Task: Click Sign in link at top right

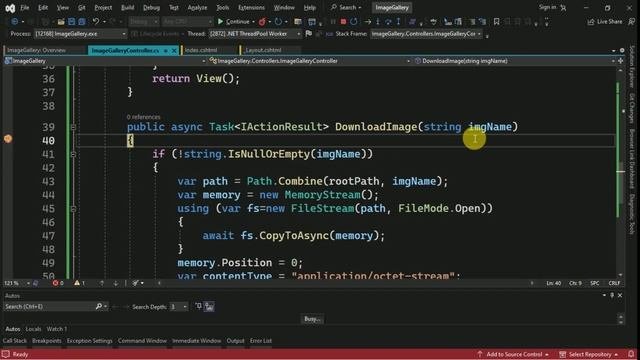Action: tap(547, 7)
